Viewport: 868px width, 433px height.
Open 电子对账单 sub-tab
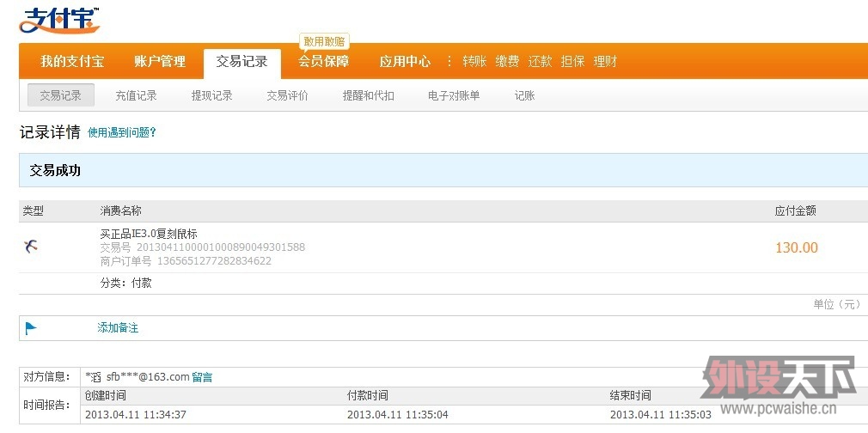(454, 95)
